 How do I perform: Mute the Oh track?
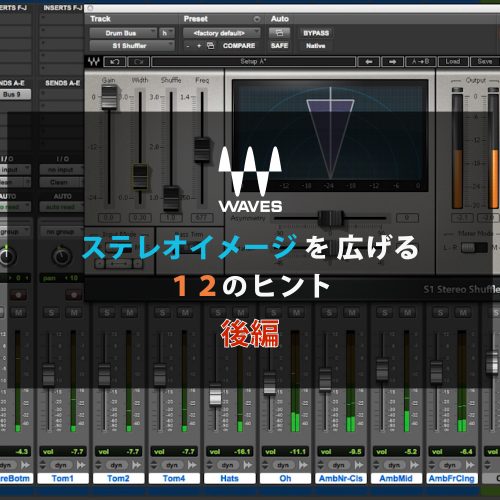[296, 313]
